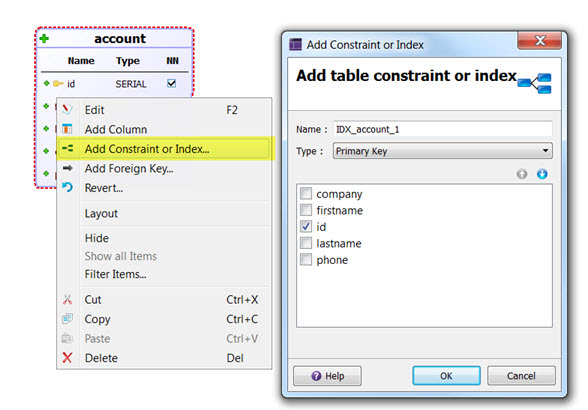Click the Name column header in account table
The width and height of the screenshot is (588, 410).
point(81,61)
